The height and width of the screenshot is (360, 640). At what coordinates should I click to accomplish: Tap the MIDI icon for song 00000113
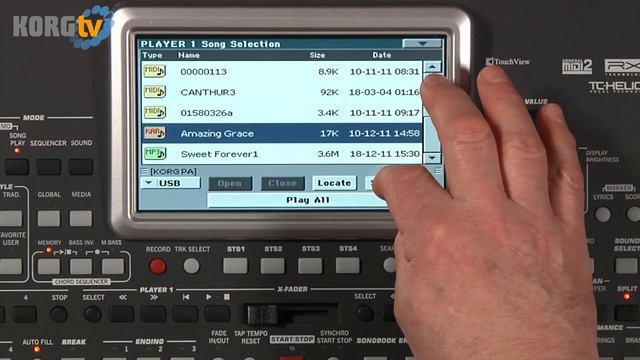coord(155,71)
